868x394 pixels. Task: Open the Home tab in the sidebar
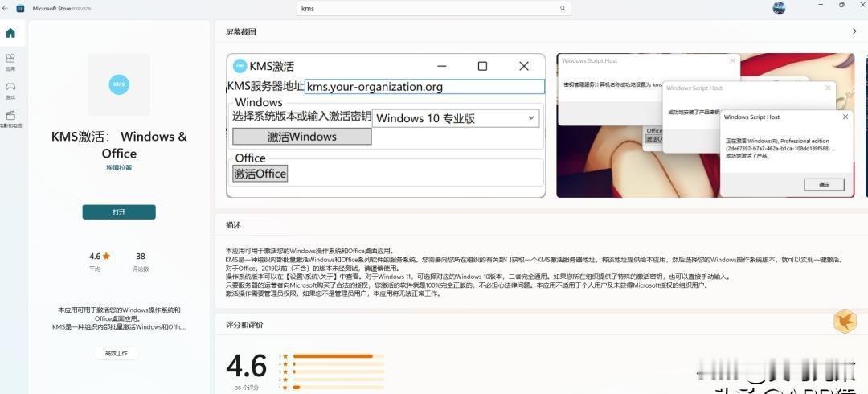(10, 33)
